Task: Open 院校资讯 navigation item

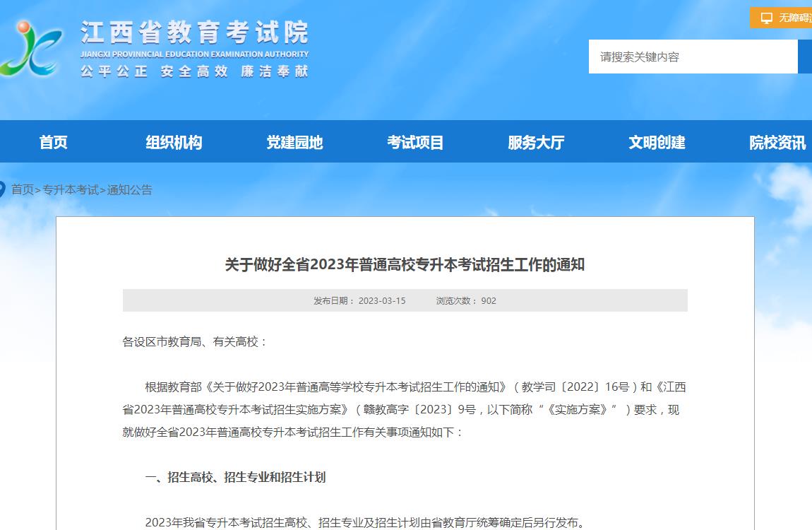Action: 777,142
